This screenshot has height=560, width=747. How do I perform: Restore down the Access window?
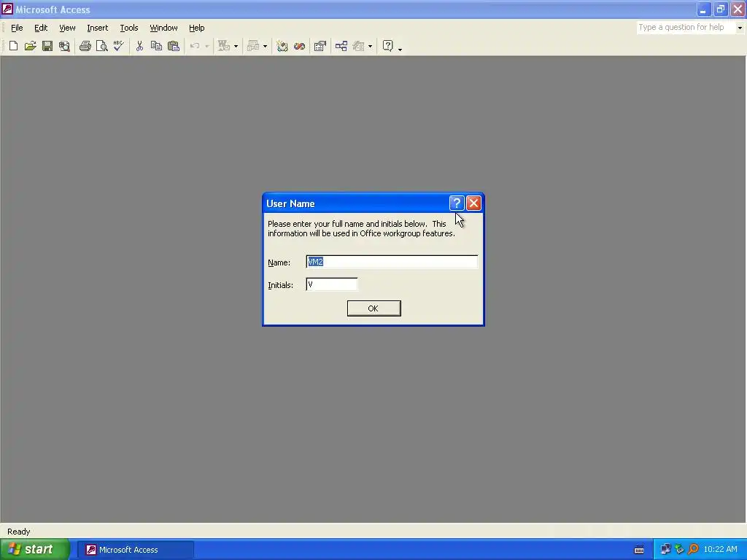pyautogui.click(x=720, y=9)
